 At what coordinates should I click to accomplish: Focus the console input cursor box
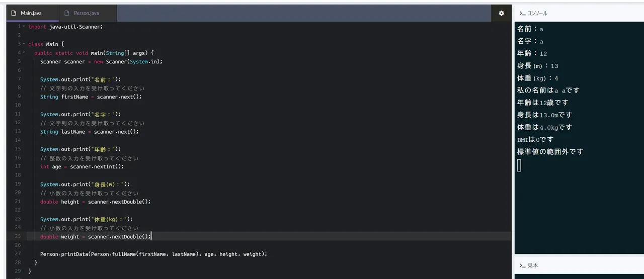pos(519,165)
